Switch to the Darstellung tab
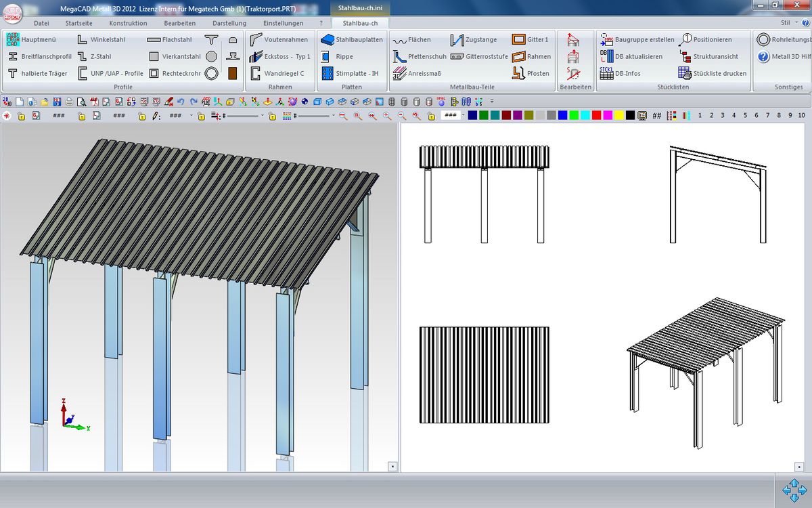Viewport: 812px width, 508px height. 229,23
